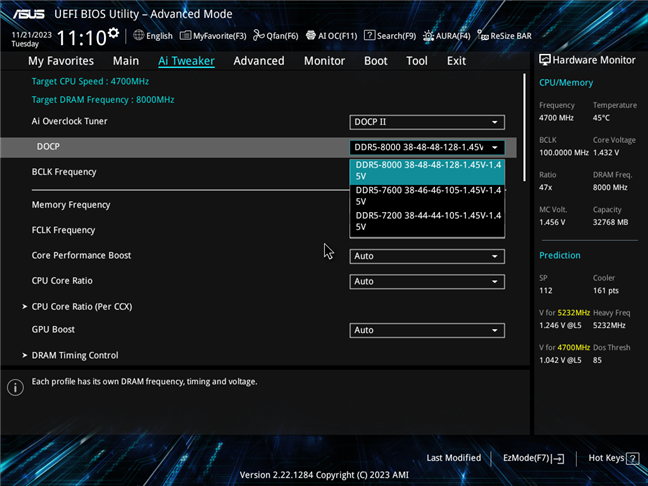The width and height of the screenshot is (648, 486).
Task: Click the vertical scrollbar of settings list
Action: (524, 127)
